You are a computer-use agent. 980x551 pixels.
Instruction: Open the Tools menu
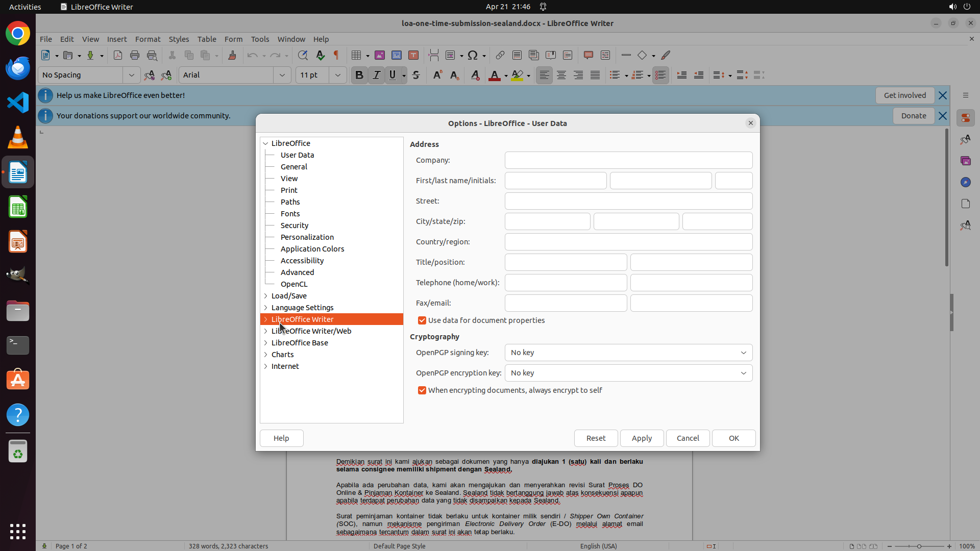(x=260, y=39)
